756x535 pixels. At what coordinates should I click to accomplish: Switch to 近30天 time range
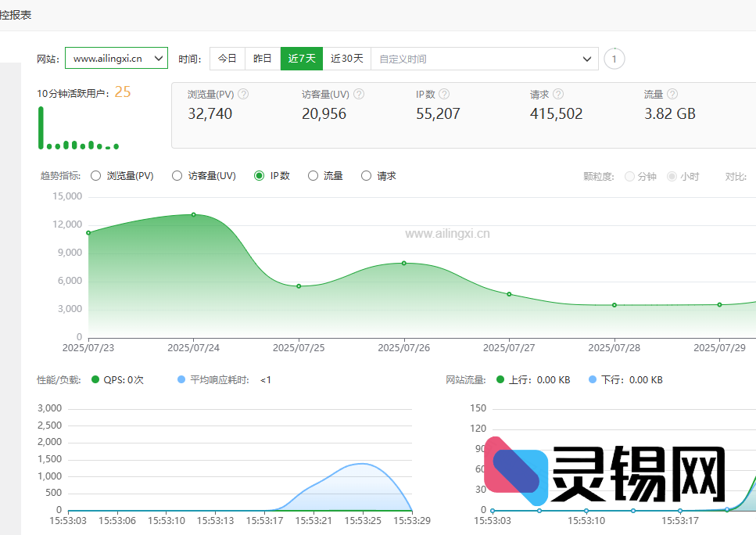[x=346, y=59]
